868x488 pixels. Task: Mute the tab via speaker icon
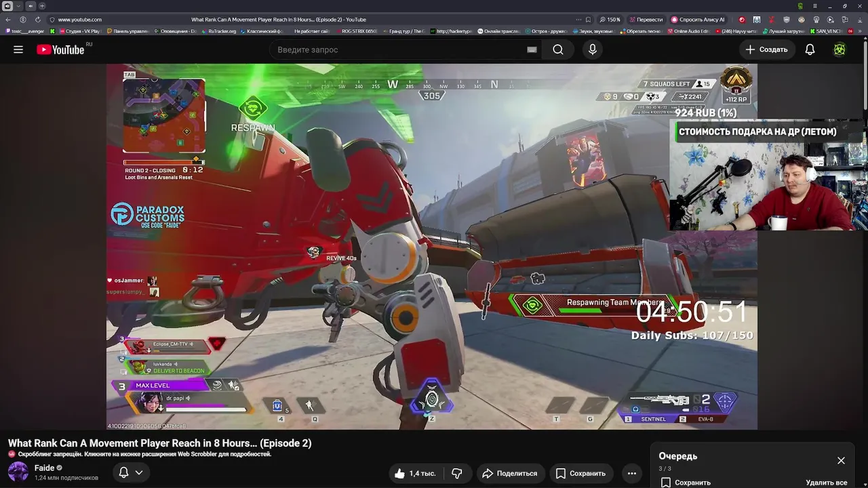31,6
